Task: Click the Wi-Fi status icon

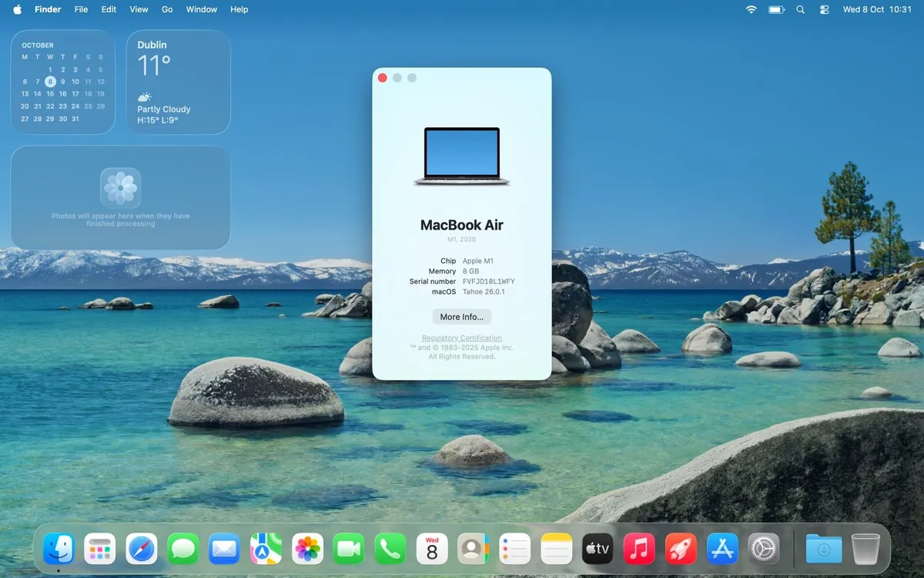Action: (x=751, y=10)
